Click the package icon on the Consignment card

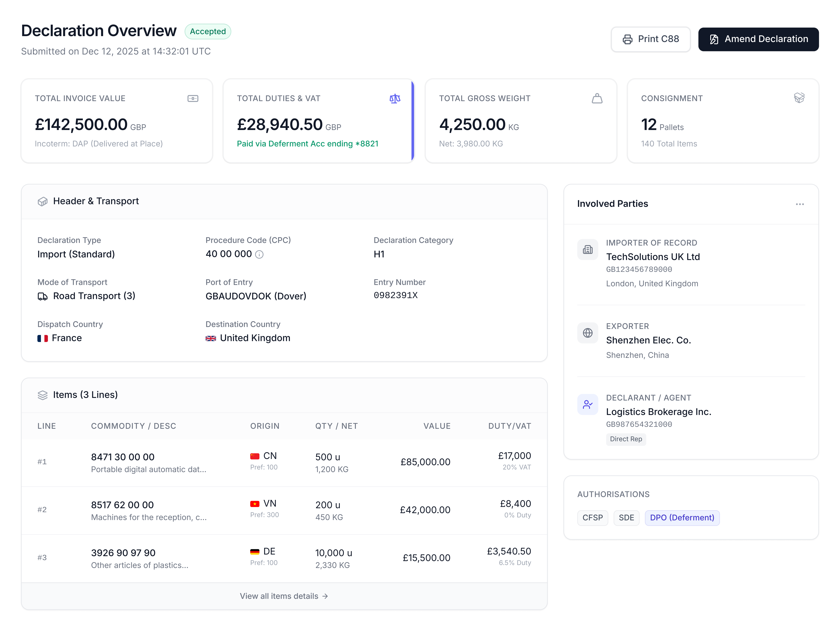(x=799, y=98)
